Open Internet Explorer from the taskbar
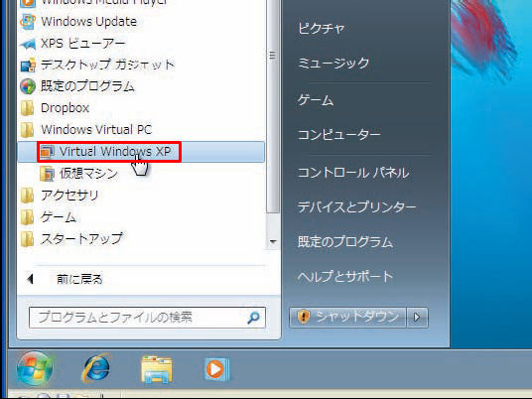This screenshot has height=399, width=532. tap(96, 368)
